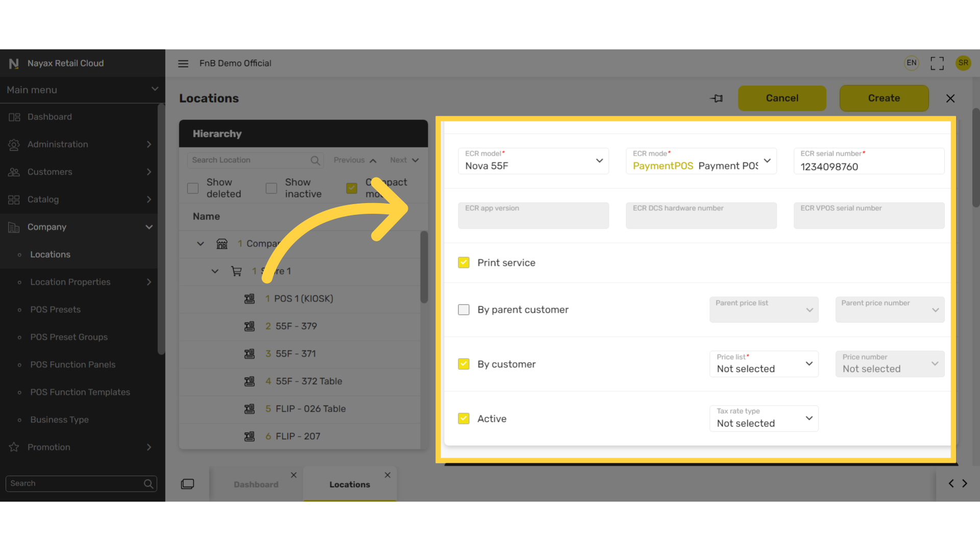Switch to the Dashboard tab

[256, 484]
